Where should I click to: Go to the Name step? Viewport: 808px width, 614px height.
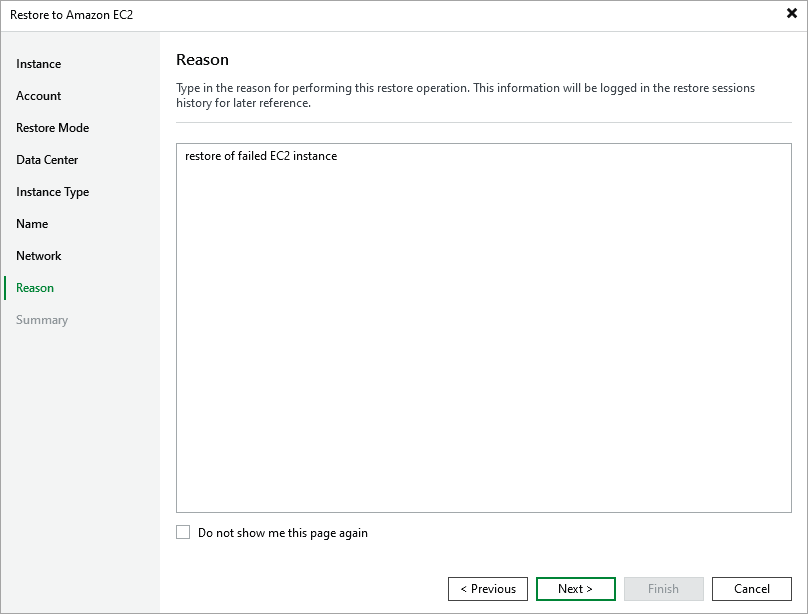point(32,224)
